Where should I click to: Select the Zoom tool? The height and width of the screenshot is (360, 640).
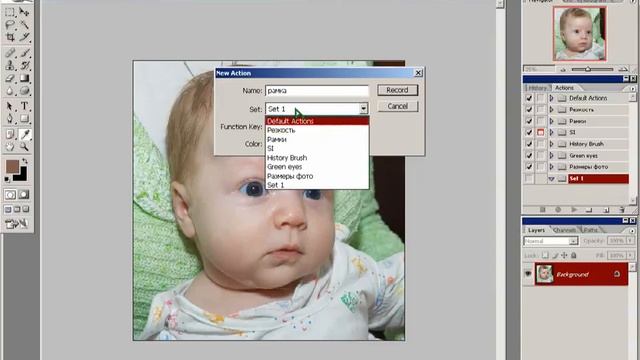click(24, 146)
